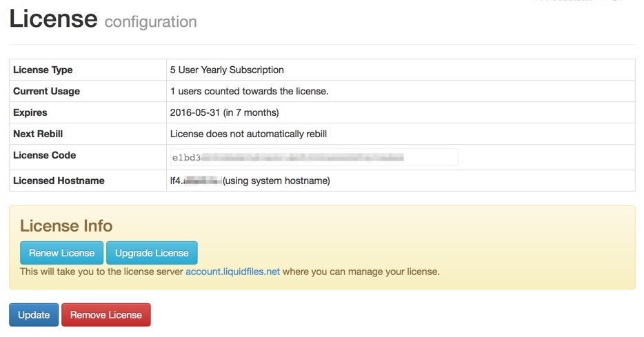
Task: Click the 'Expires' row label
Action: pyautogui.click(x=30, y=112)
